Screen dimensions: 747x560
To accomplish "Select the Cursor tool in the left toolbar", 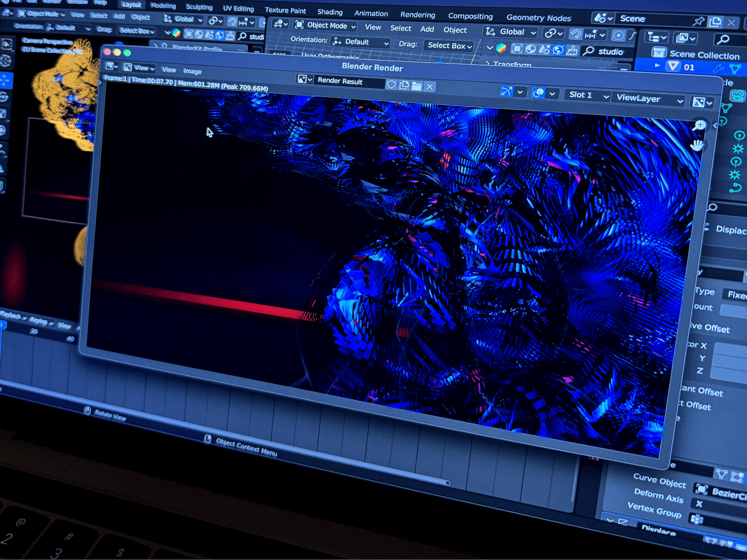I will click(6, 61).
